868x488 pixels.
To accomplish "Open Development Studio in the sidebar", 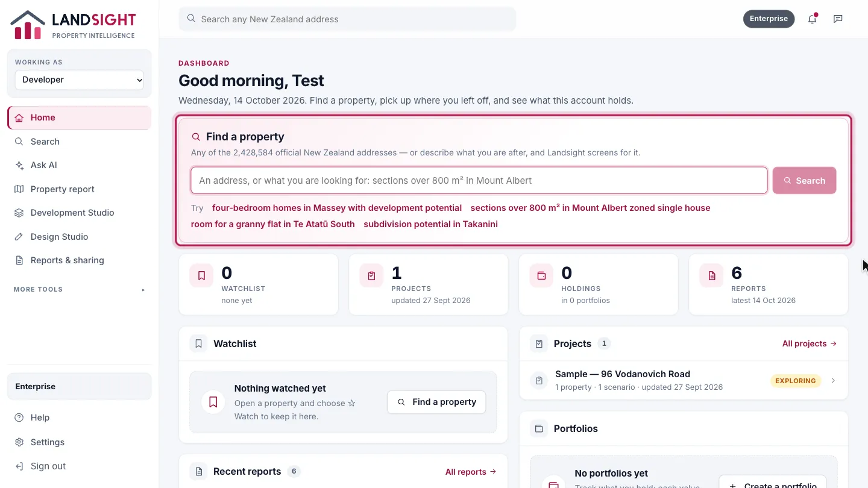I will (x=80, y=213).
